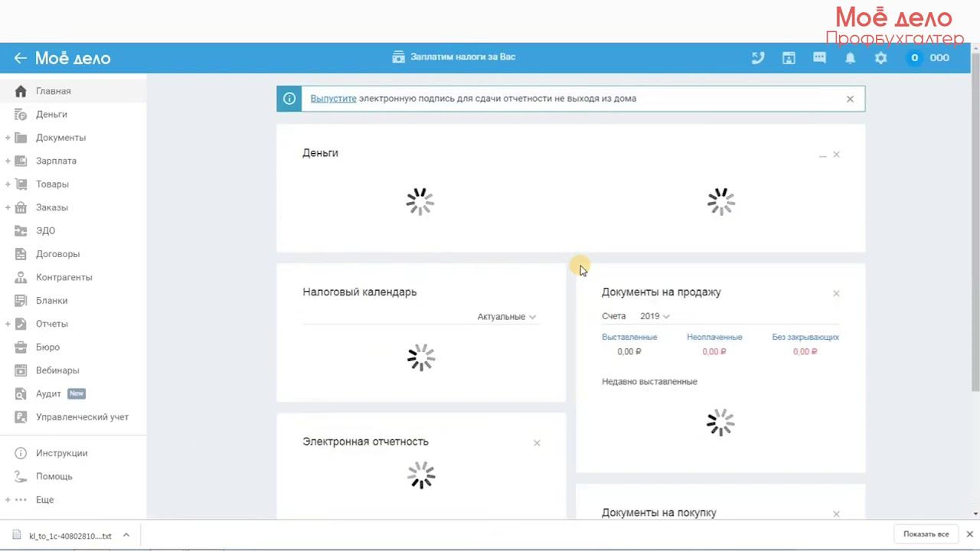Viewport: 980px width, 551px height.
Task: Open the phone call icon in header
Action: [x=758, y=57]
